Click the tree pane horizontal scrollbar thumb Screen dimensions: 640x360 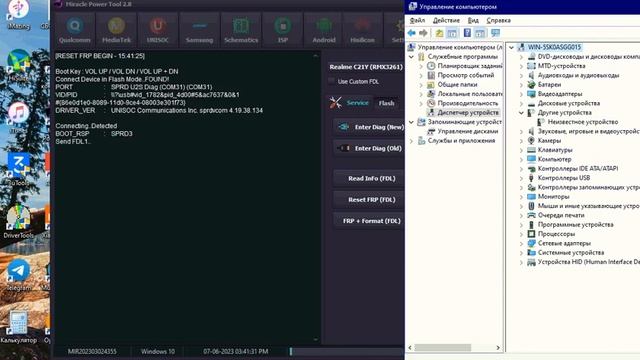pyautogui.click(x=442, y=347)
